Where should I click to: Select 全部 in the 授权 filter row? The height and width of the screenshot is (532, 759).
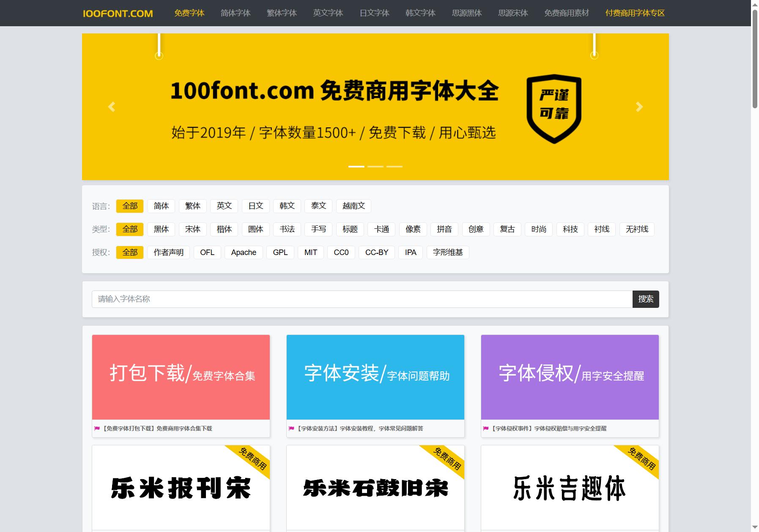pyautogui.click(x=130, y=252)
